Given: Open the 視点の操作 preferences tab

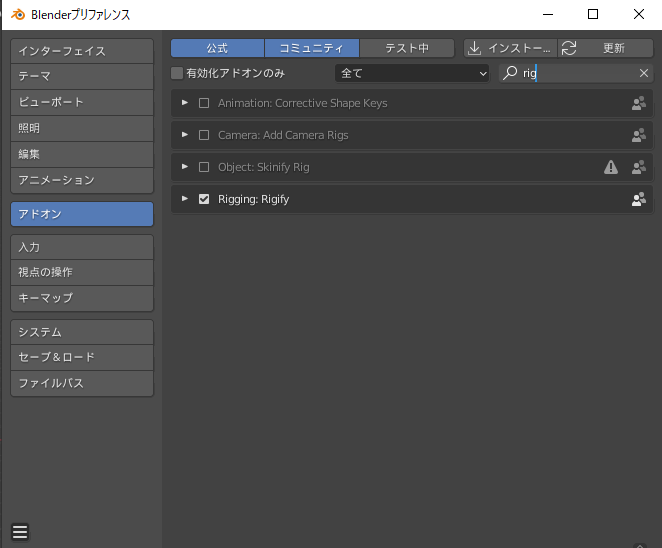Looking at the screenshot, I should click(82, 272).
